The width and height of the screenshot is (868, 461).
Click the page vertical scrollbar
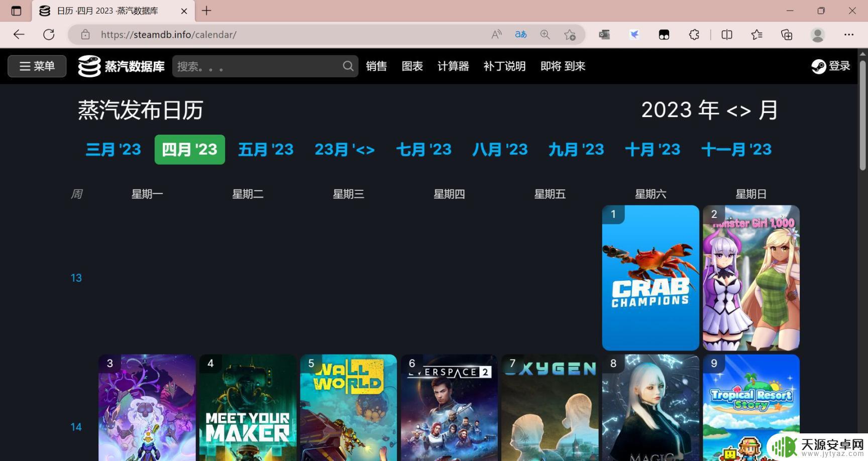point(863,116)
